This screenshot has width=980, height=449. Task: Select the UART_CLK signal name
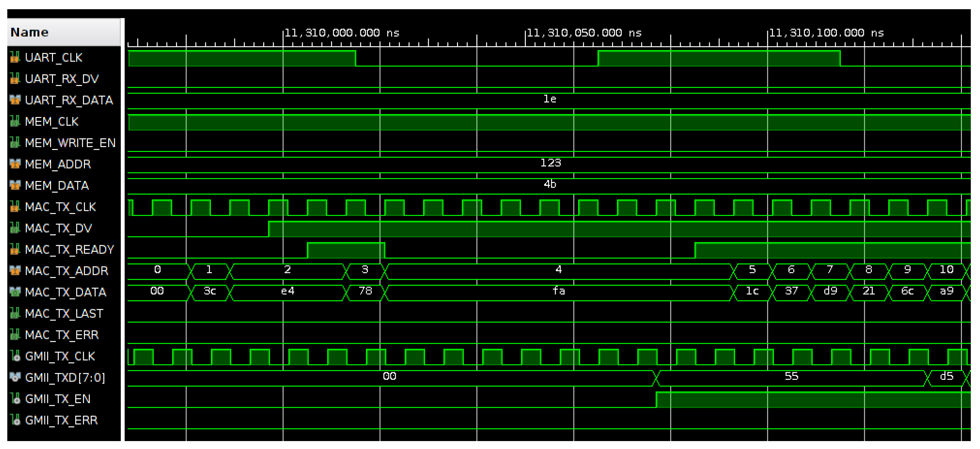[54, 57]
